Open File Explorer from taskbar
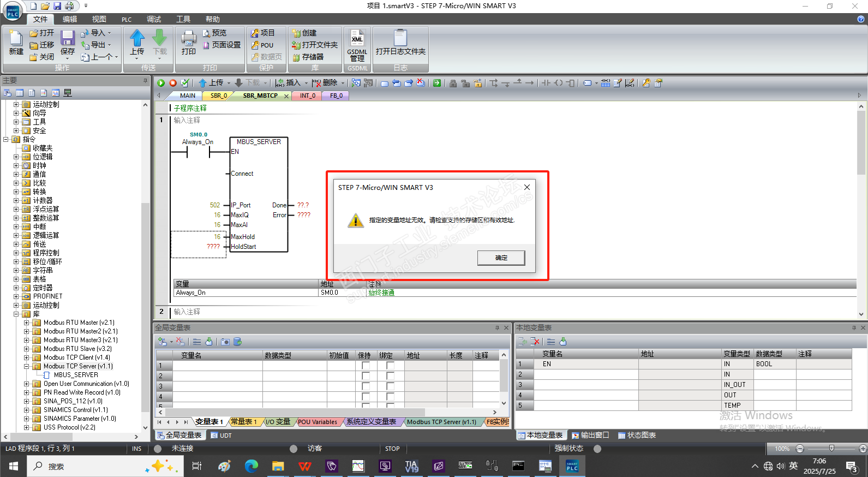 pyautogui.click(x=278, y=466)
